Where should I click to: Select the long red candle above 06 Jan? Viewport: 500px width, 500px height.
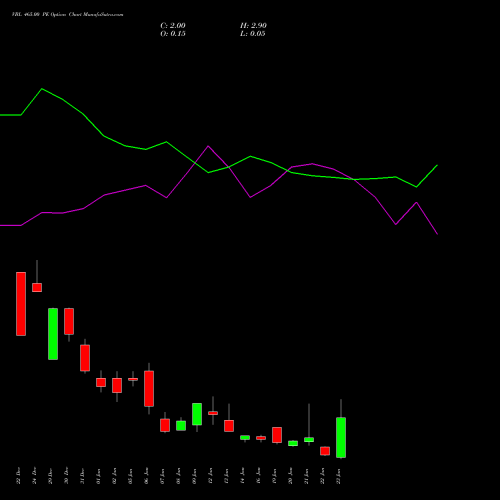coord(149,388)
